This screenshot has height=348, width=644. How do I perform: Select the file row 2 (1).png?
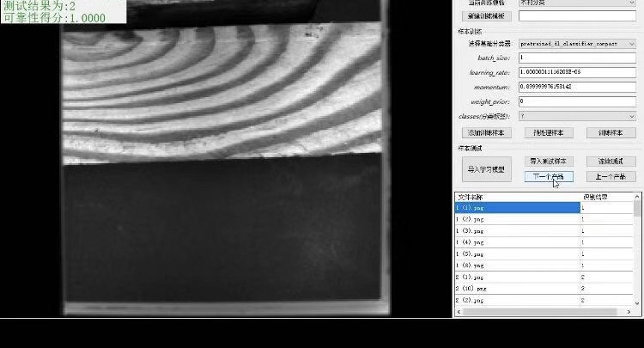coord(544,277)
